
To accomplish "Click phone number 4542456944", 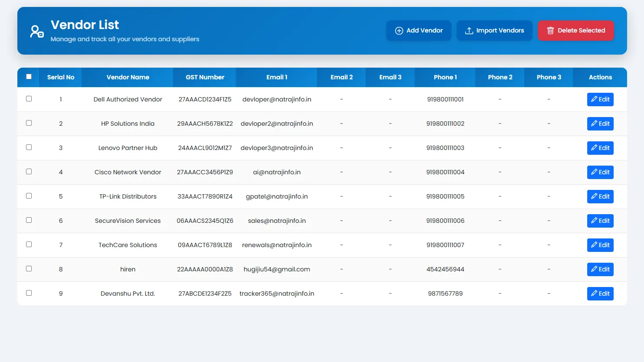I will tap(445, 269).
